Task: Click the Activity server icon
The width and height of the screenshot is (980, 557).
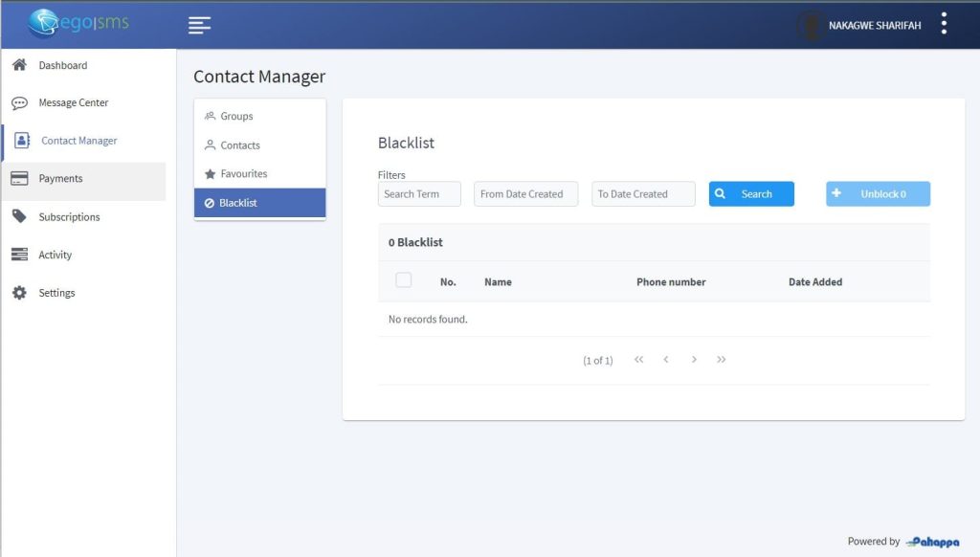Action: (19, 255)
